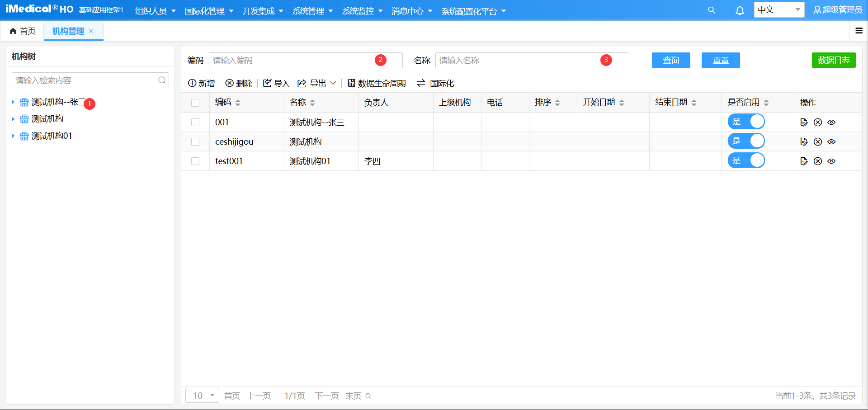Open the 数据日志 button
The width and height of the screenshot is (868, 410).
[x=833, y=60]
